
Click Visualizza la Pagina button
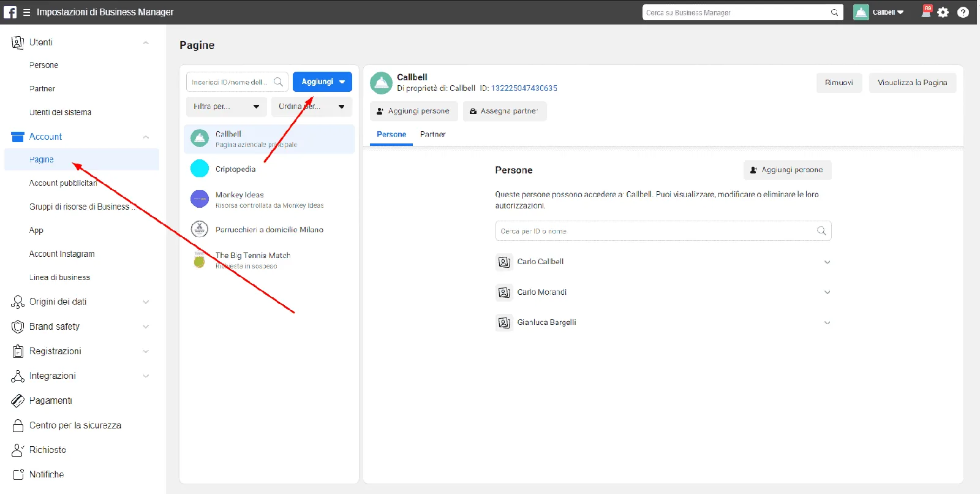point(913,83)
